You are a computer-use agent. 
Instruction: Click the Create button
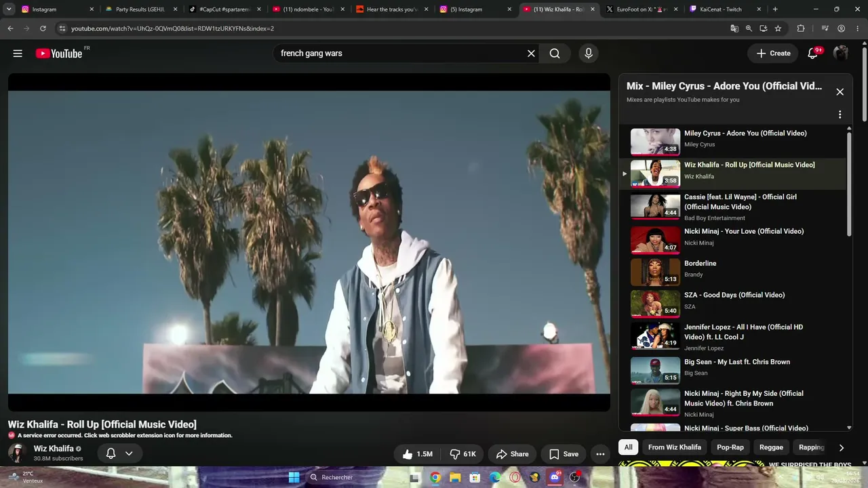coord(773,54)
